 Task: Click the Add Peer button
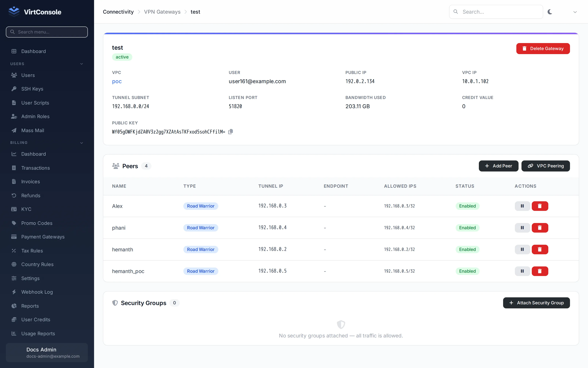tap(498, 166)
